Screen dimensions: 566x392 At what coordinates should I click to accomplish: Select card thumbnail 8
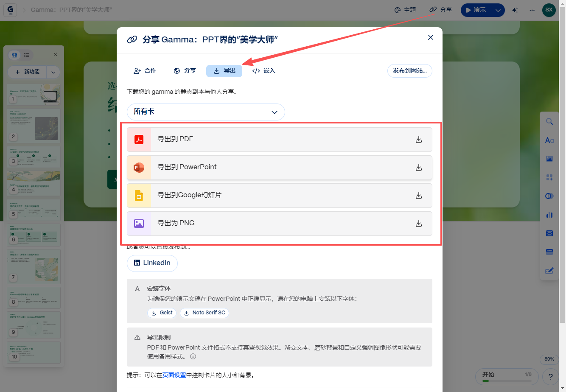coord(34,298)
